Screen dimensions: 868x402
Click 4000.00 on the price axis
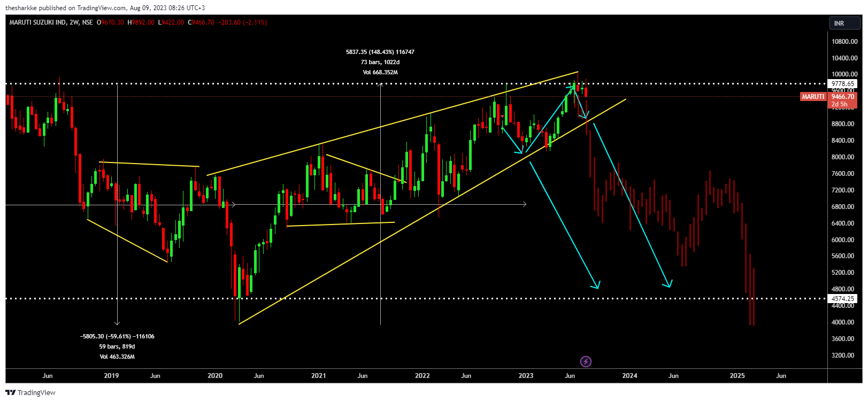point(843,322)
